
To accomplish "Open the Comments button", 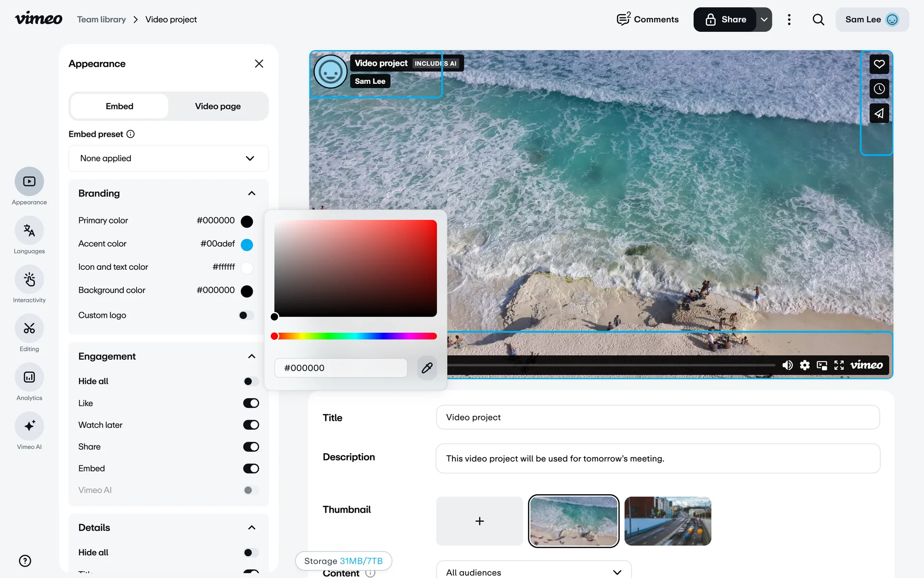I will [648, 20].
